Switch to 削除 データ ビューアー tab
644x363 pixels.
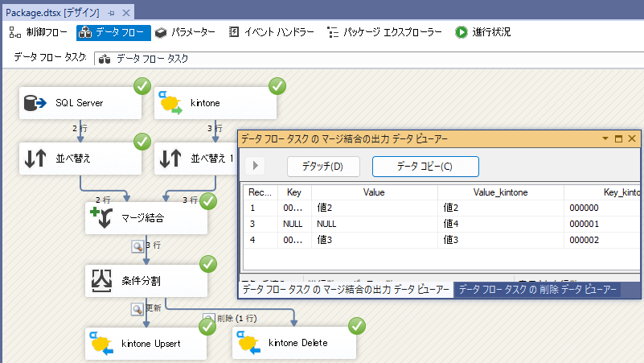coord(537,290)
